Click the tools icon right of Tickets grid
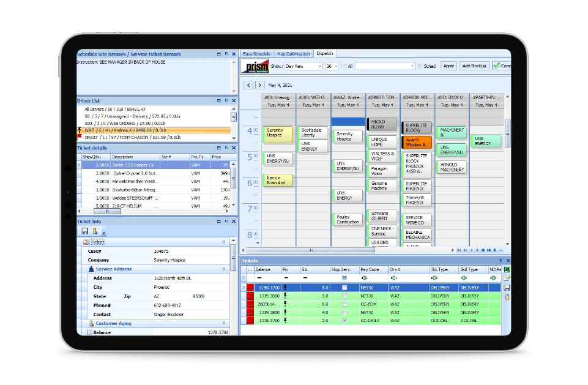 507,297
